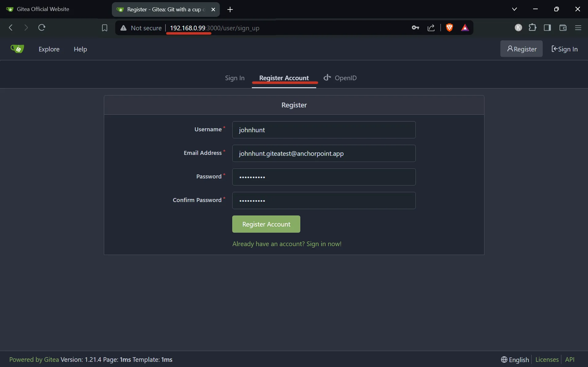Reload the current page
Image resolution: width=588 pixels, height=367 pixels.
(42, 28)
